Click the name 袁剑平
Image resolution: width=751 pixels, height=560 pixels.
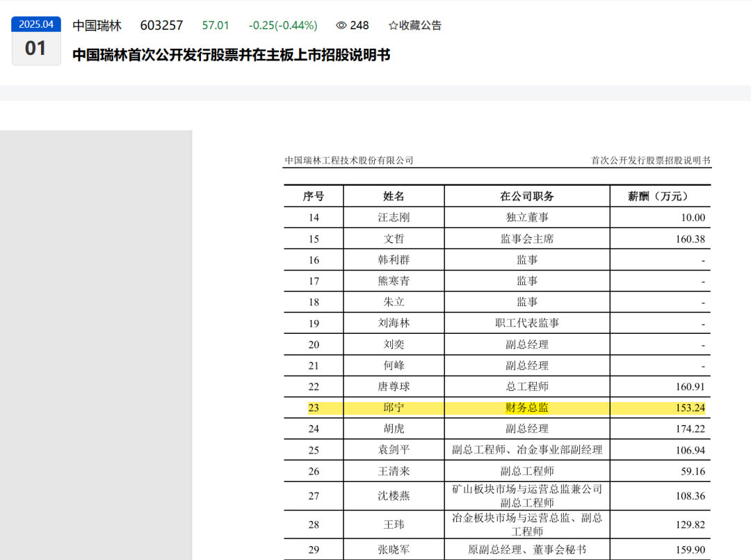coord(394,450)
